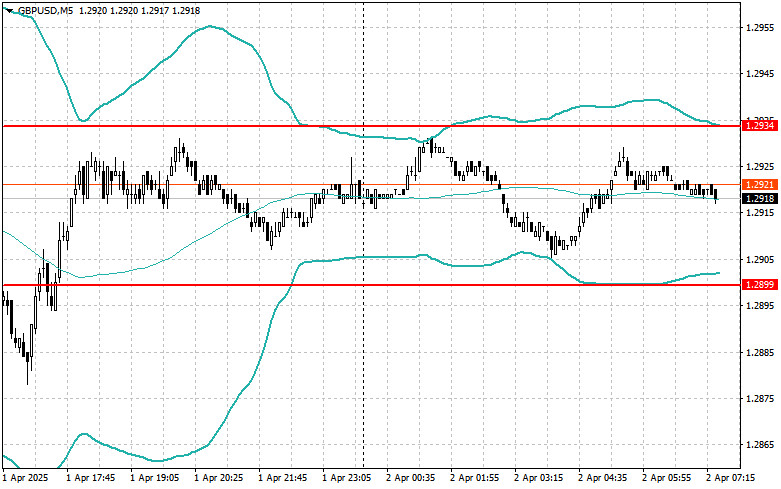Click the 2 Apr 07:15 time label

tap(732, 478)
